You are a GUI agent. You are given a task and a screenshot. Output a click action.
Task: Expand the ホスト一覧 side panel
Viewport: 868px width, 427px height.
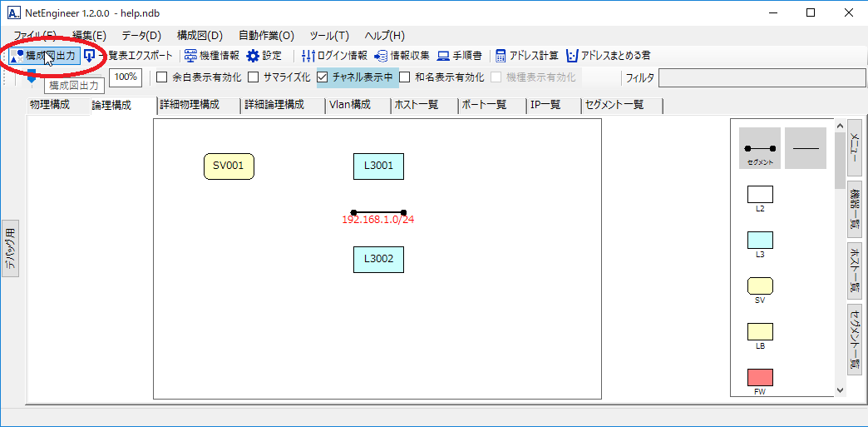(x=855, y=270)
